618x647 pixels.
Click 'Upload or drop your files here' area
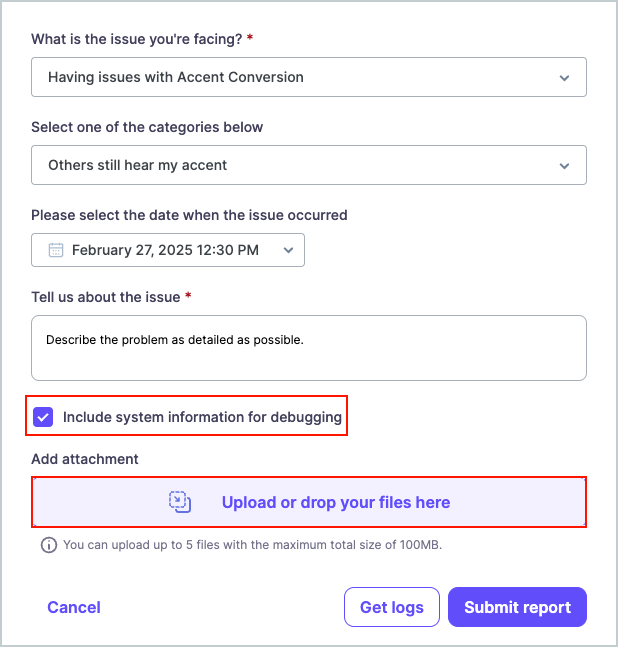tap(309, 502)
